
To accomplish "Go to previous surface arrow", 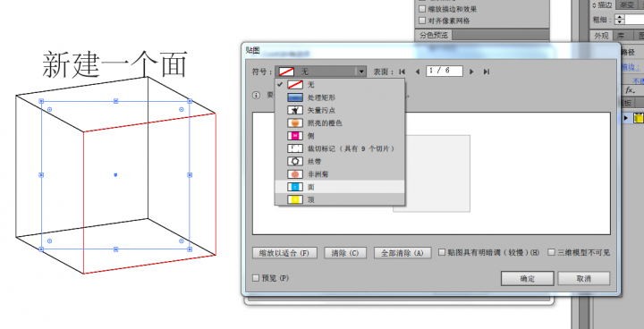I will [418, 72].
